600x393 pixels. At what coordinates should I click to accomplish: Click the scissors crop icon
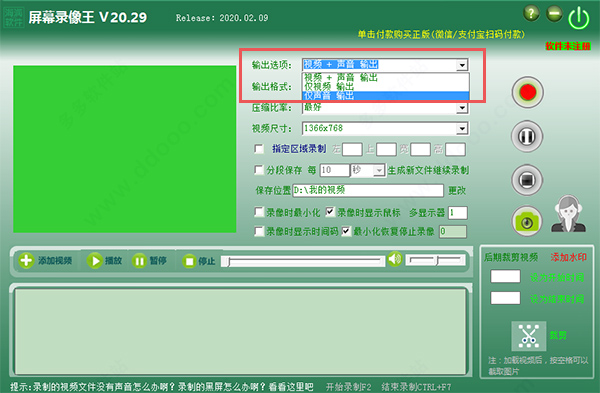tap(528, 336)
